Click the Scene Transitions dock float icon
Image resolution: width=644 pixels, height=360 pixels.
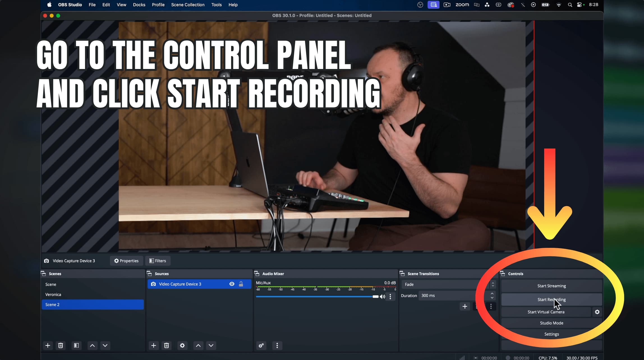pos(402,273)
